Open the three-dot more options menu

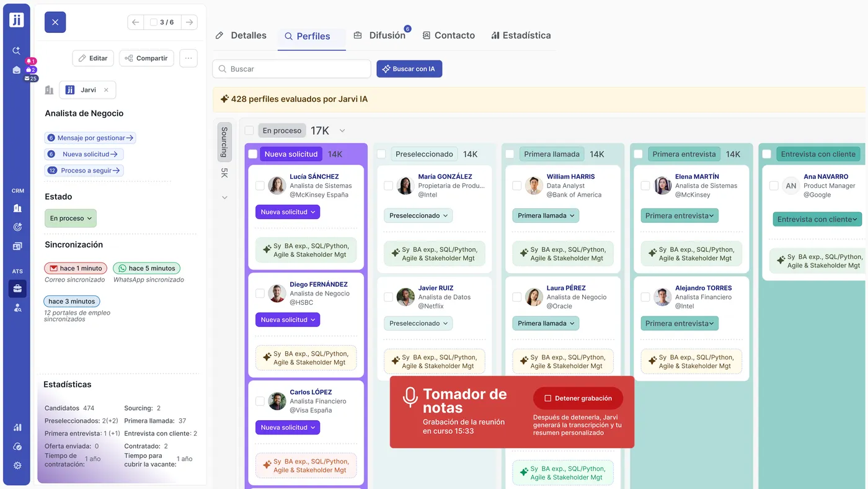pyautogui.click(x=188, y=58)
